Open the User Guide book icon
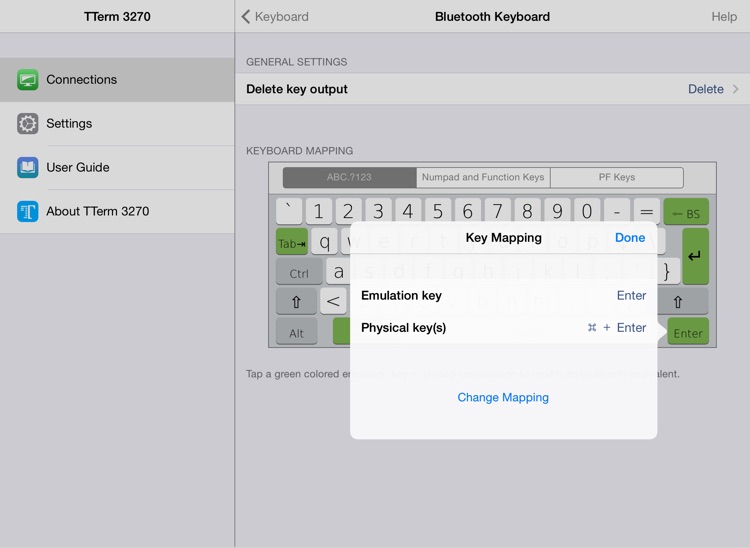 coord(28,167)
